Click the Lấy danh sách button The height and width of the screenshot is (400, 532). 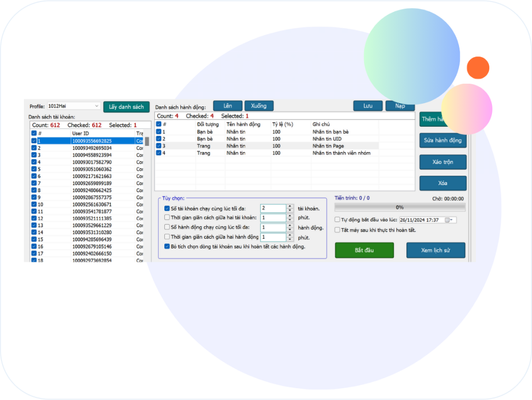pos(126,107)
